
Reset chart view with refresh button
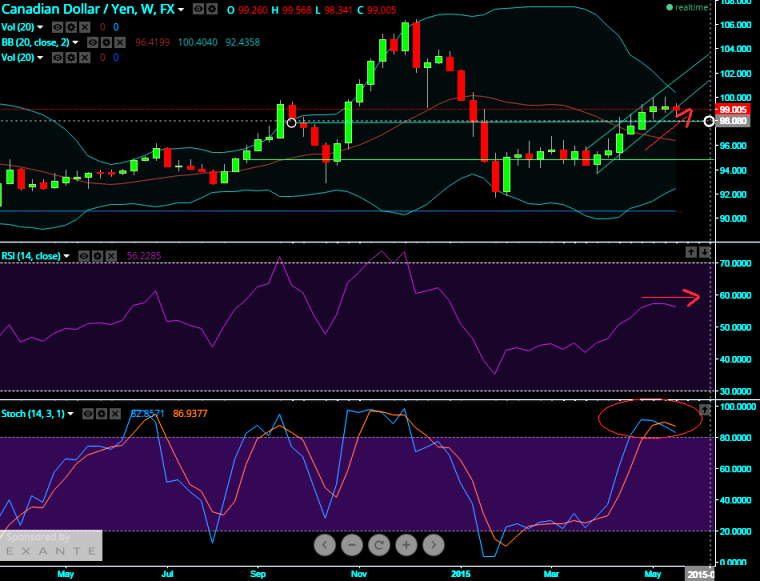pos(379,545)
